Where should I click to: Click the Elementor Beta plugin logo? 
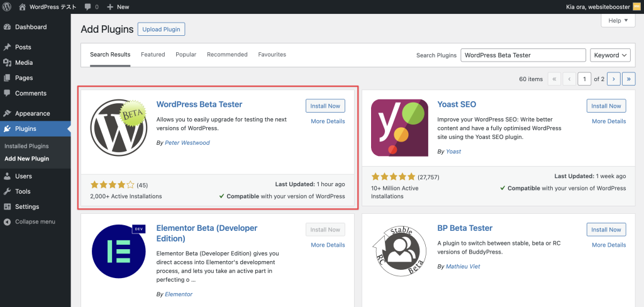pos(119,252)
